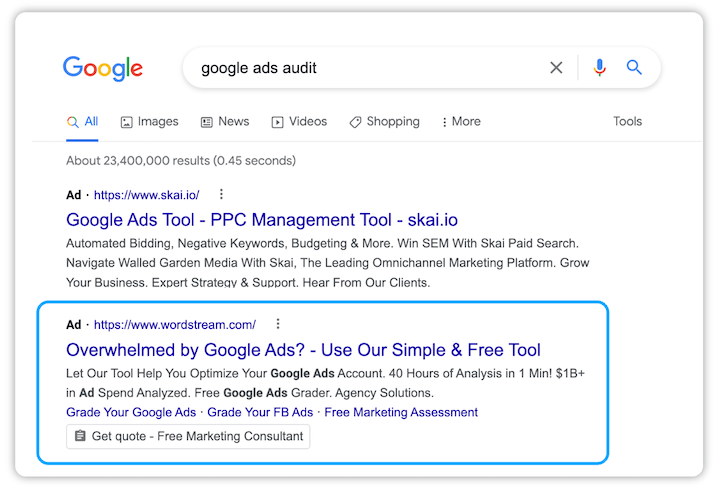Select the All results tab
Screen dimensions: 720x493
[x=82, y=122]
